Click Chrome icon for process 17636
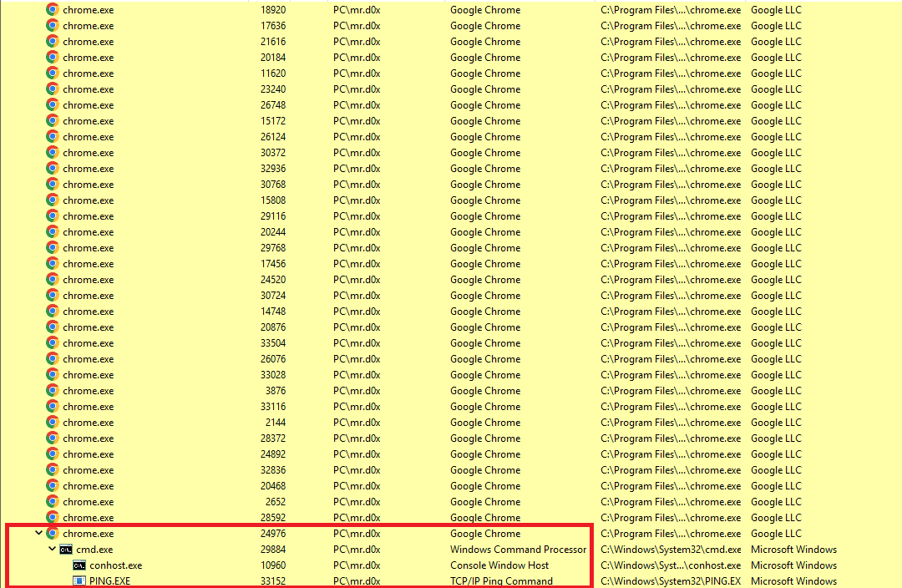This screenshot has height=588, width=902. click(x=53, y=25)
